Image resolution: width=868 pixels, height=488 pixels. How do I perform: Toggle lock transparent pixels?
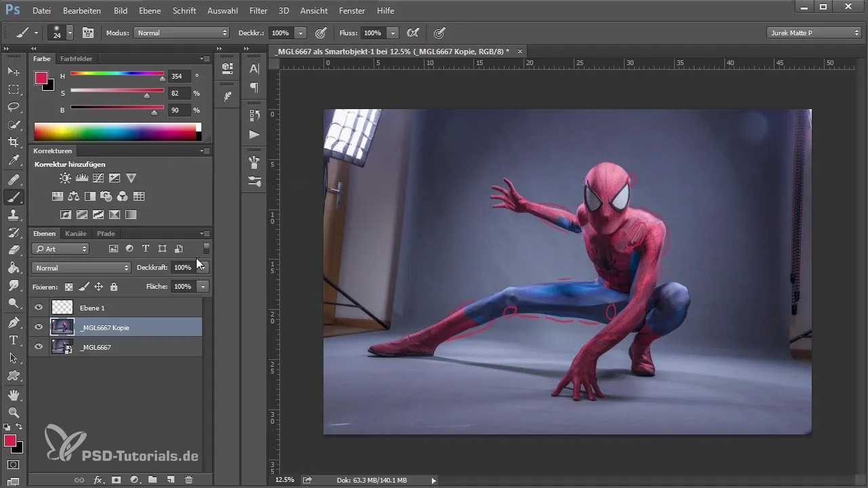[68, 287]
